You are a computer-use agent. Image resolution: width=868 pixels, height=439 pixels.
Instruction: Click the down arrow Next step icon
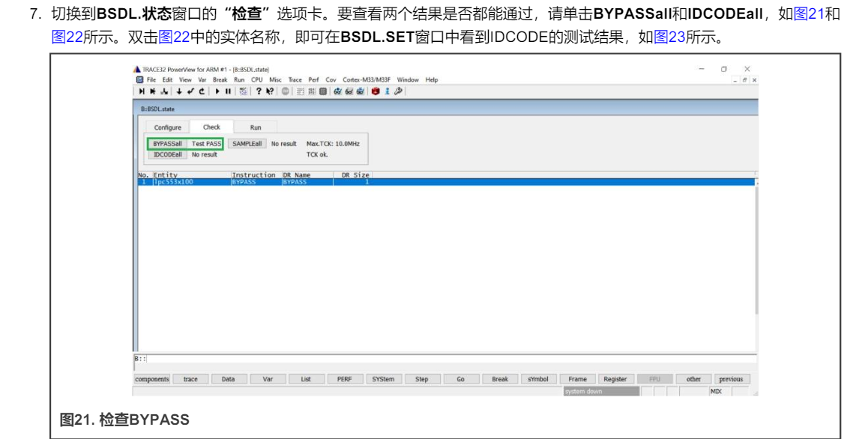coord(179,91)
